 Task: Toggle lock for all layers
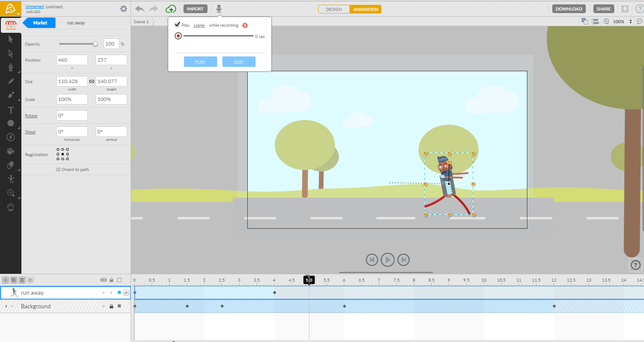click(x=111, y=280)
